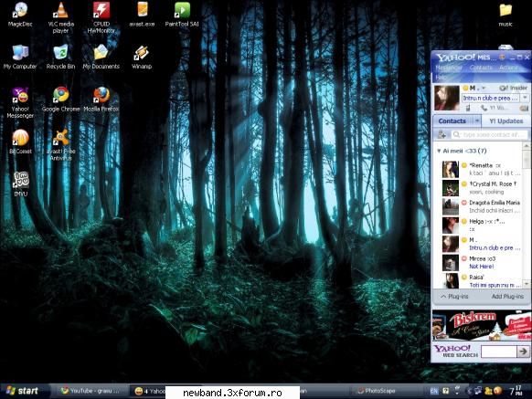Click Renatta's avatar thumbnail
The height and width of the screenshot is (399, 532).
[x=451, y=169]
